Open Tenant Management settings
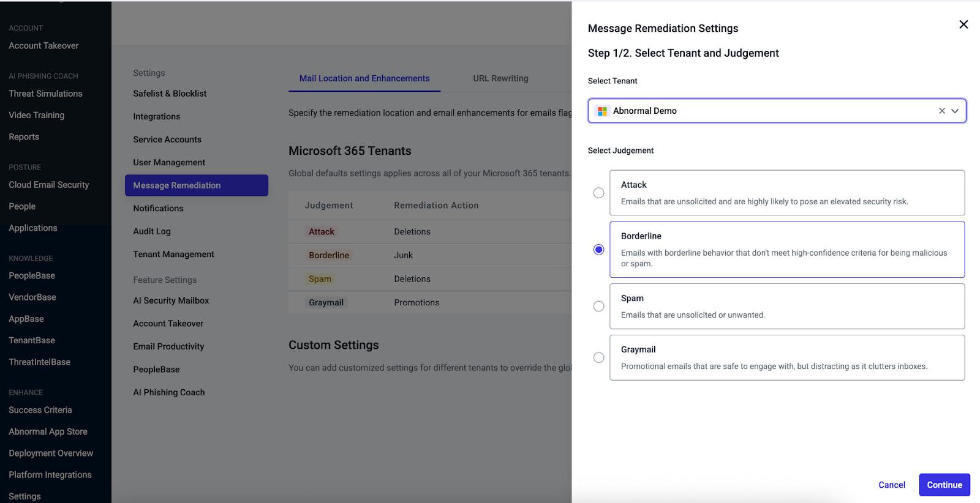980x503 pixels. 174,254
